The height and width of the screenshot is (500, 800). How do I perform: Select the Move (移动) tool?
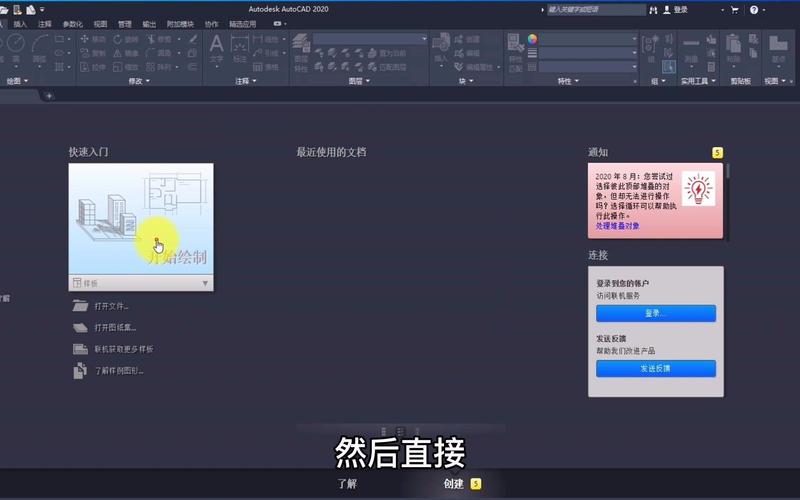tap(92, 39)
